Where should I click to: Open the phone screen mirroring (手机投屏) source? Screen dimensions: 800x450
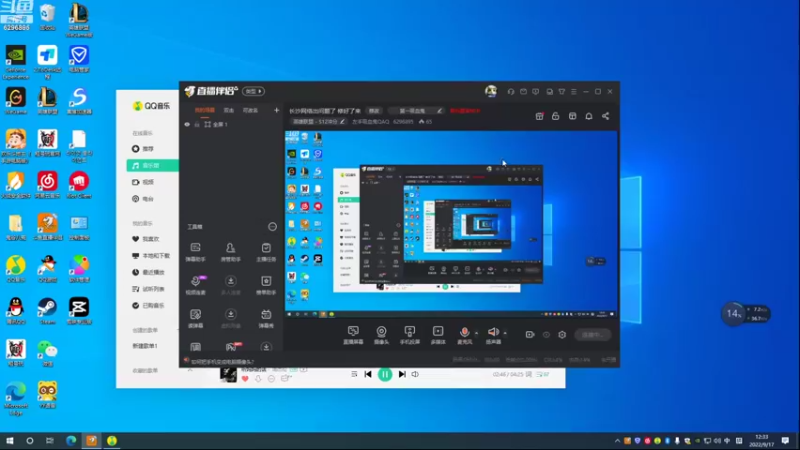pos(410,335)
